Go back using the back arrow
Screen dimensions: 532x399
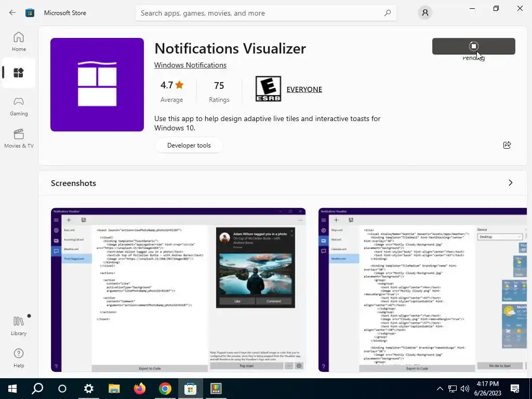coord(12,13)
